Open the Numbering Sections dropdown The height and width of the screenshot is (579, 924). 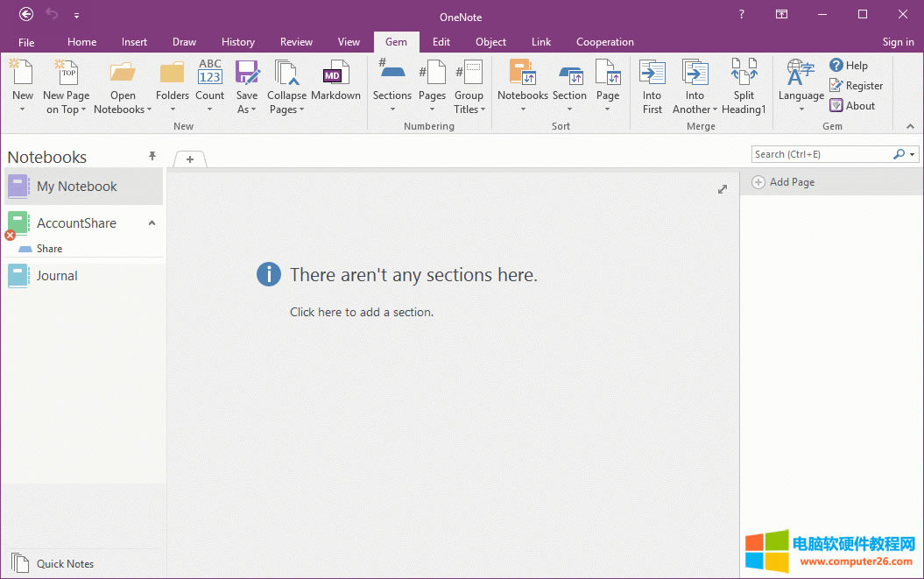tap(391, 109)
